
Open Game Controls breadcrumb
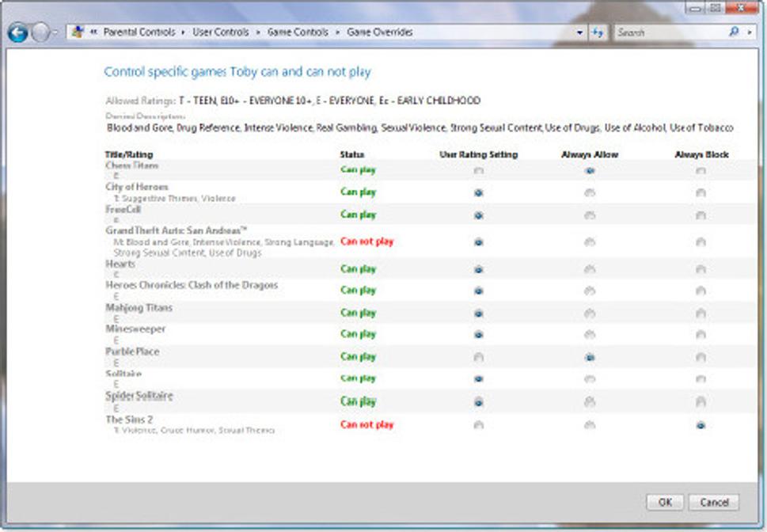298,32
